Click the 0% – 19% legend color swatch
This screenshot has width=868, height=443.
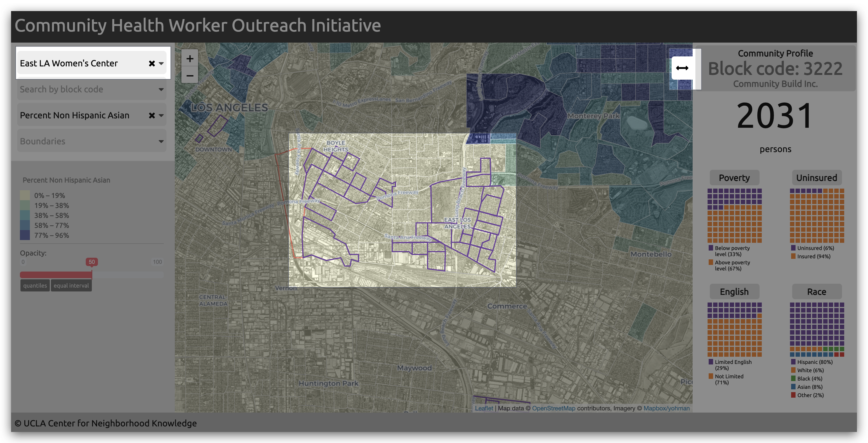[25, 196]
